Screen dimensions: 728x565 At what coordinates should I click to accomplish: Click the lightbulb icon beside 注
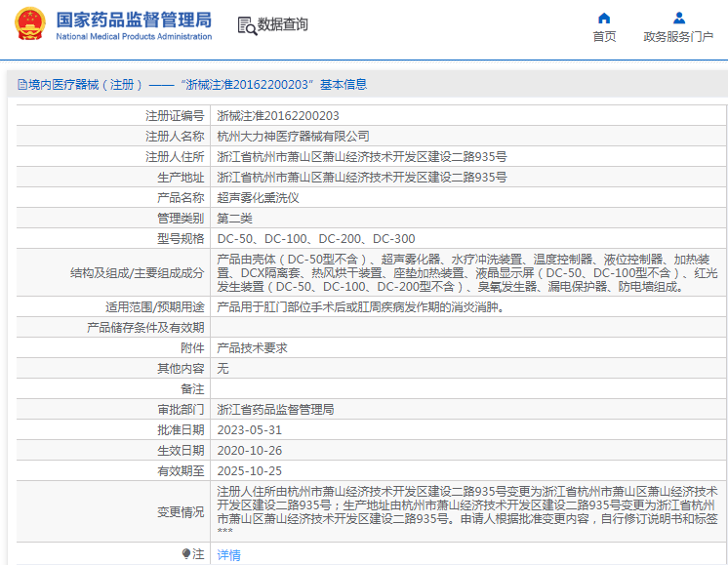[x=185, y=553]
